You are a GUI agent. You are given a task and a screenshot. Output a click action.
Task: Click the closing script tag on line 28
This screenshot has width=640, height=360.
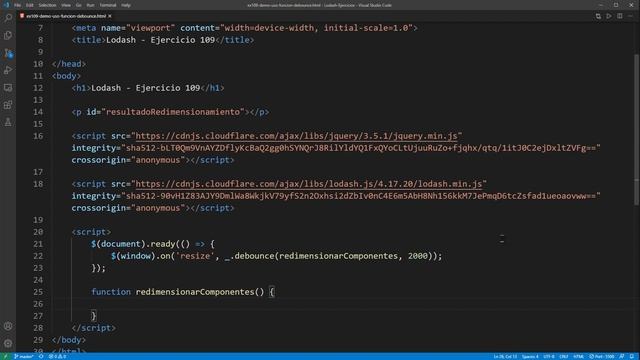pos(94,328)
